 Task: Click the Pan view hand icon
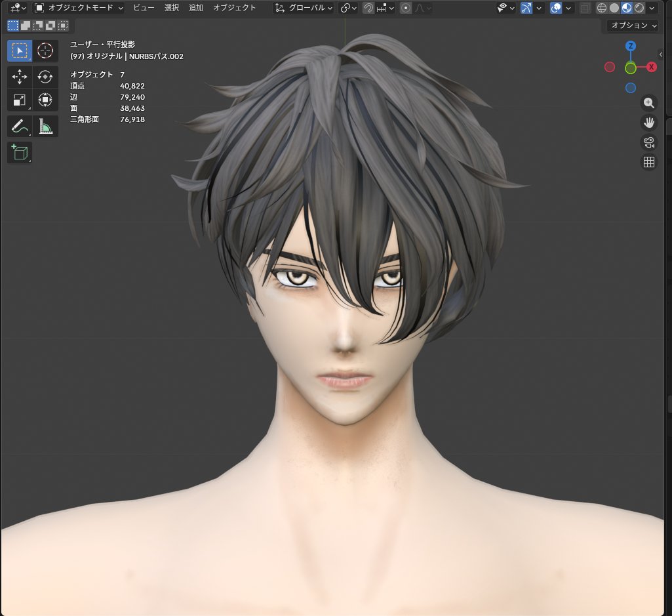pyautogui.click(x=649, y=123)
